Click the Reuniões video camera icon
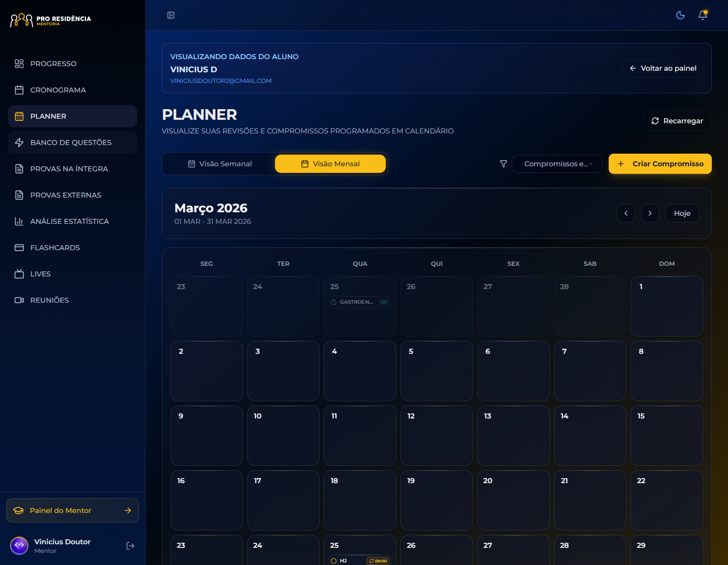Screen dimensions: 728x565 point(19,300)
